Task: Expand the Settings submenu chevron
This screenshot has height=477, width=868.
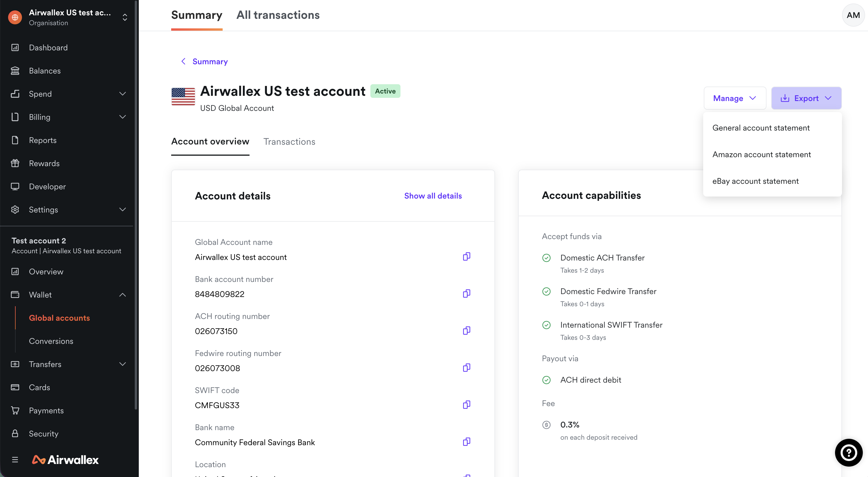Action: (x=123, y=210)
